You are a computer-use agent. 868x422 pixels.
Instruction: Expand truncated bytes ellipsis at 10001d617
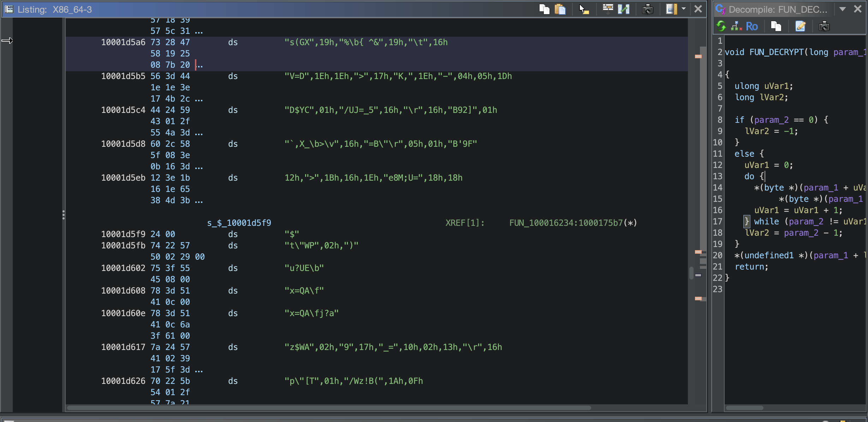[199, 371]
